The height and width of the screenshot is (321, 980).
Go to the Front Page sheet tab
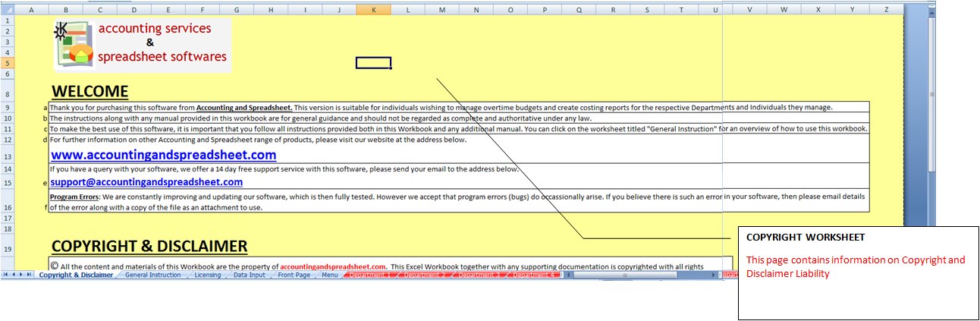pyautogui.click(x=294, y=275)
